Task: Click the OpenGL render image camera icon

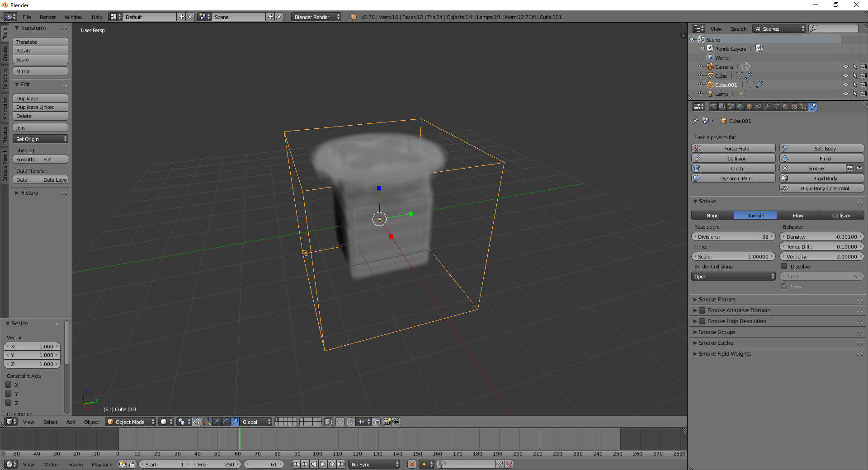Action: click(387, 422)
